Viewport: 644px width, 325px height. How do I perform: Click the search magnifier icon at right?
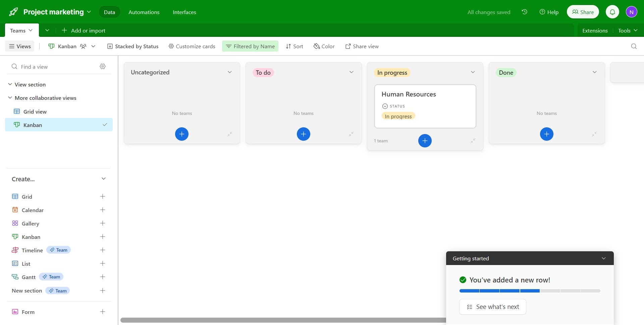[634, 46]
